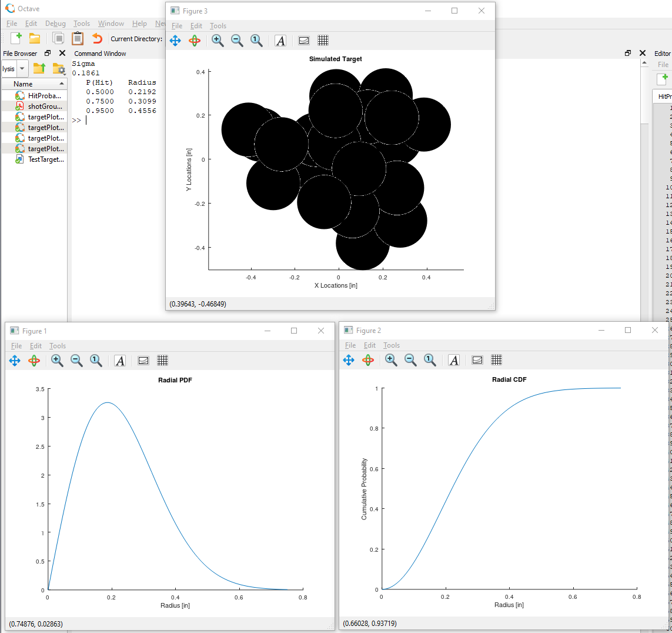
Task: Open Octave's Help menu
Action: pyautogui.click(x=139, y=24)
